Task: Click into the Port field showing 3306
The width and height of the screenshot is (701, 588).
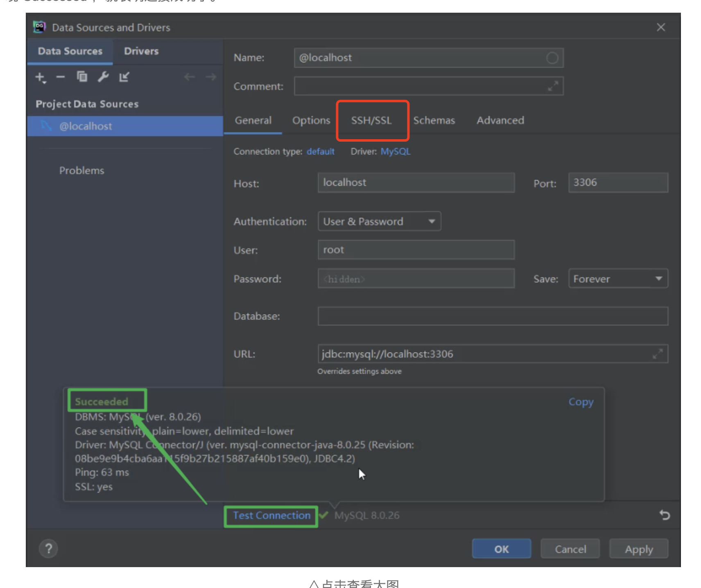Action: click(x=618, y=183)
